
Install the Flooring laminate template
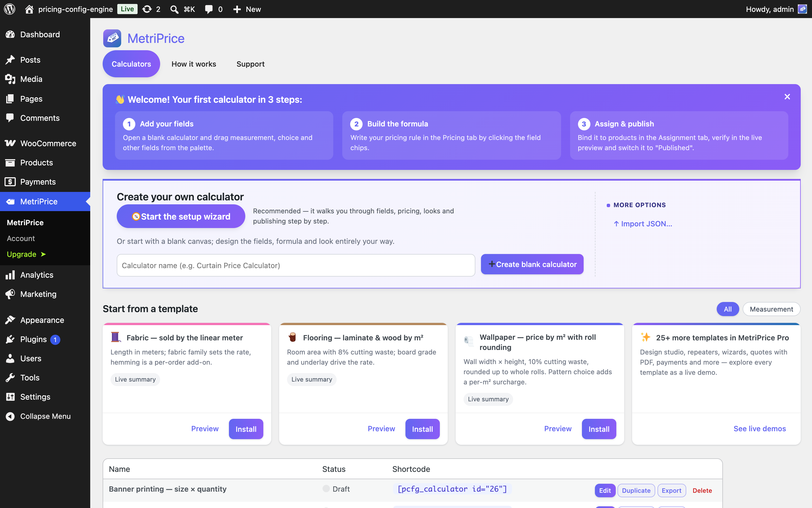(422, 429)
